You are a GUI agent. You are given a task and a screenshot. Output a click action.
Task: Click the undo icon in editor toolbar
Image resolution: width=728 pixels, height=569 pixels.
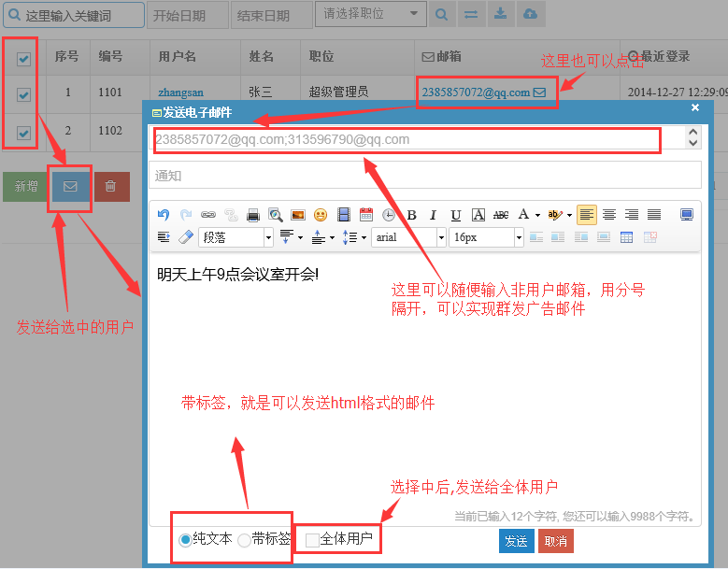[x=164, y=215]
